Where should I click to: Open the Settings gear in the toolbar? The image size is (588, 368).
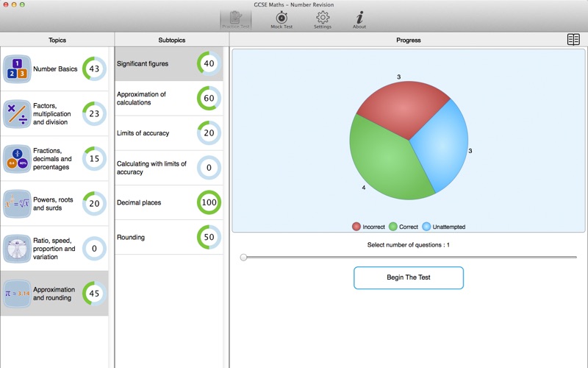tap(323, 20)
